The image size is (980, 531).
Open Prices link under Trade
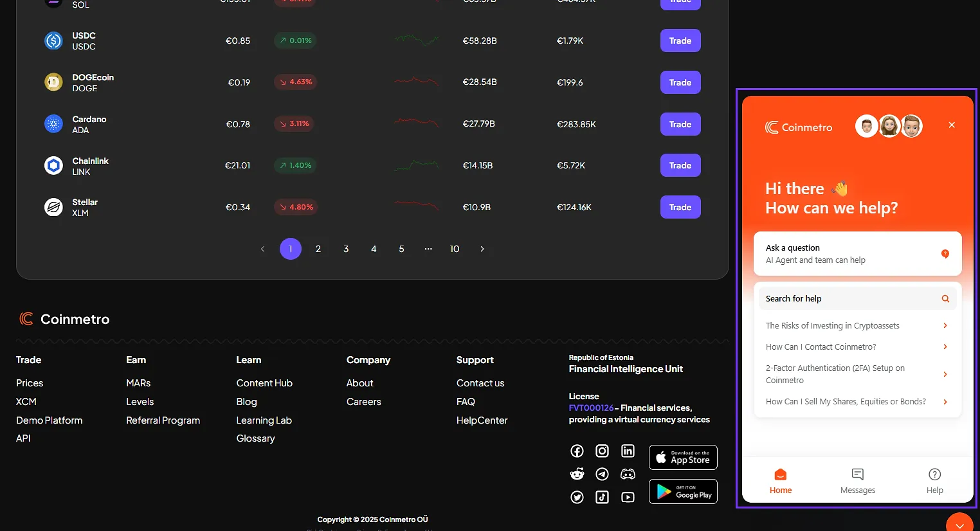pos(30,383)
